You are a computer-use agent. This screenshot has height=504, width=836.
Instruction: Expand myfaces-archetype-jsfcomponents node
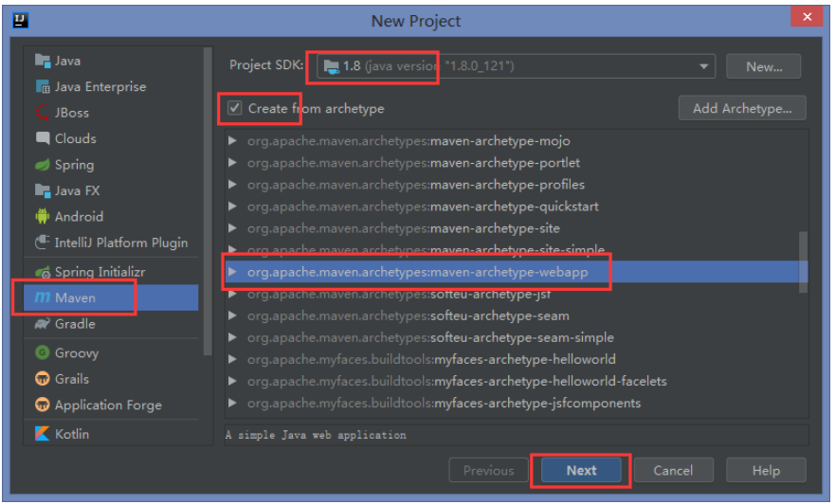(232, 403)
